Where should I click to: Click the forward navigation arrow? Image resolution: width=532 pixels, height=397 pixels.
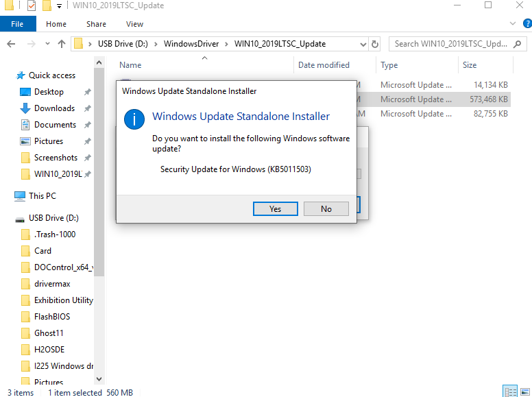[x=32, y=44]
